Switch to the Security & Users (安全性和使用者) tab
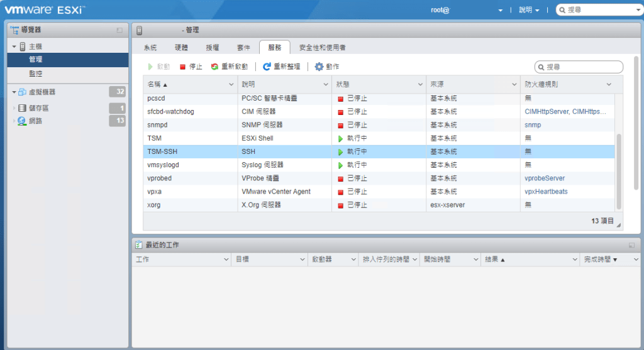The image size is (644, 350). [x=322, y=48]
